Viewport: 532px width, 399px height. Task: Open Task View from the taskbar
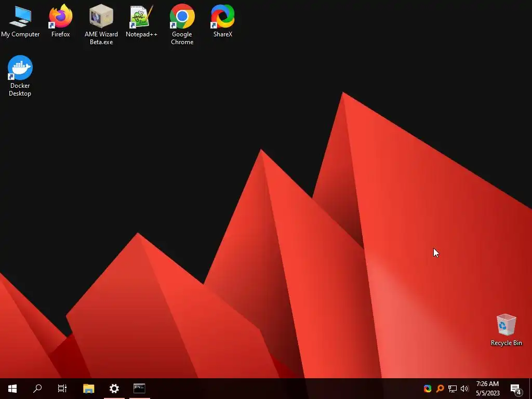62,389
